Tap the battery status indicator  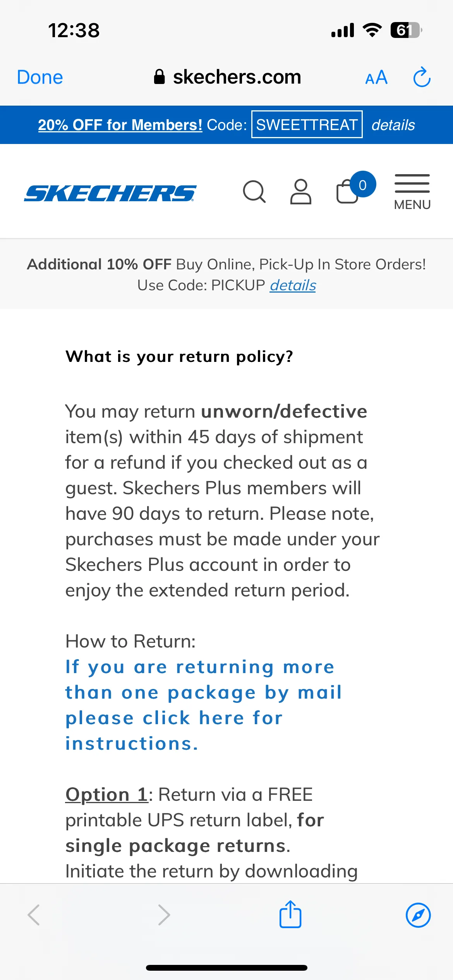[406, 30]
